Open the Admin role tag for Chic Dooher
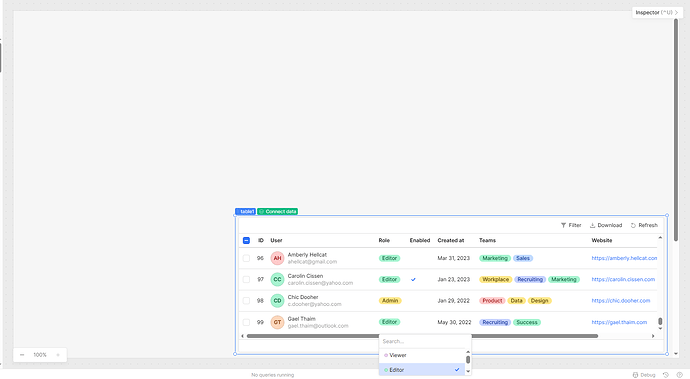 [x=390, y=301]
